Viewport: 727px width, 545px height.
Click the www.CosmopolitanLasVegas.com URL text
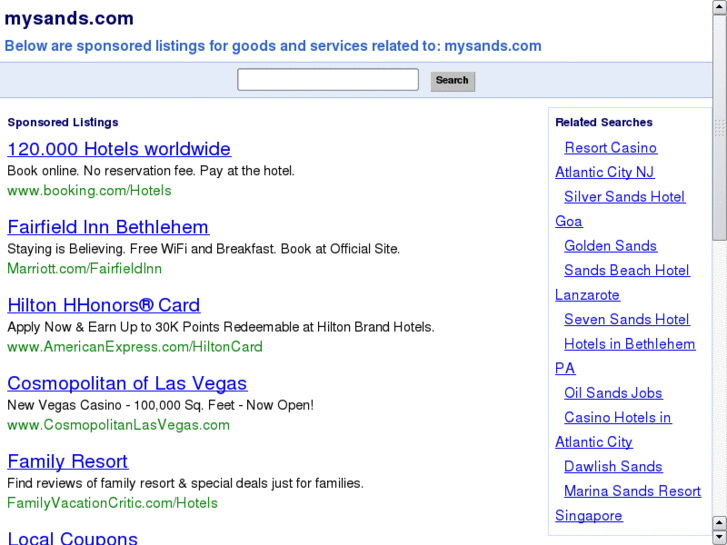[x=118, y=425]
